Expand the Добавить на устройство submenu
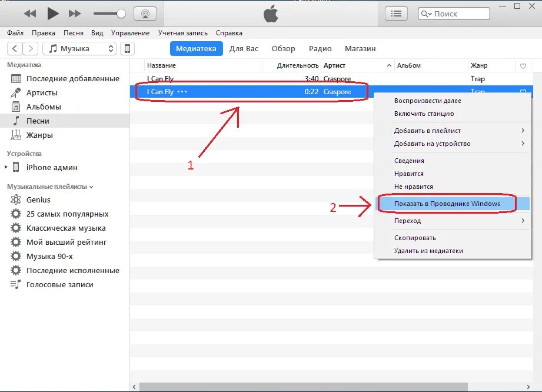This screenshot has height=392, width=542. (453, 144)
